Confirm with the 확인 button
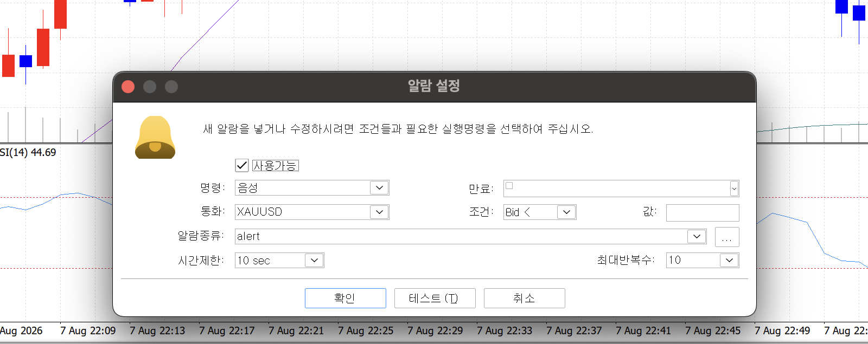 [346, 298]
